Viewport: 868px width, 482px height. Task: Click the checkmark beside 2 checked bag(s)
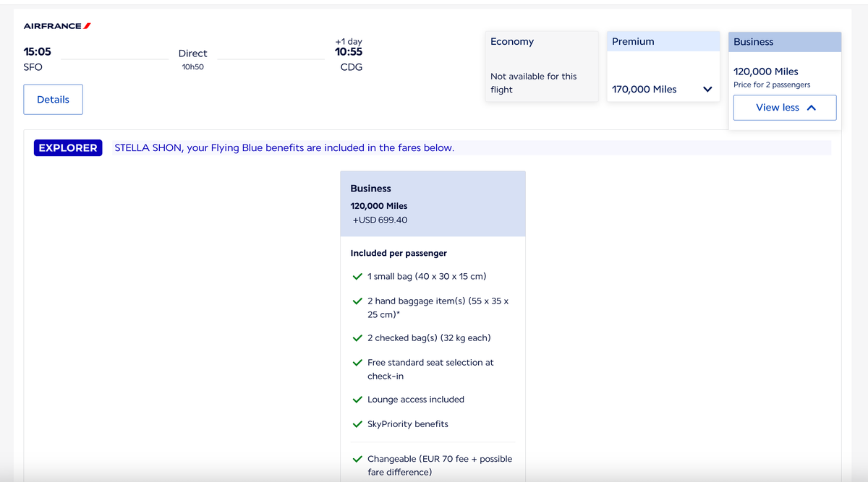[x=357, y=337]
